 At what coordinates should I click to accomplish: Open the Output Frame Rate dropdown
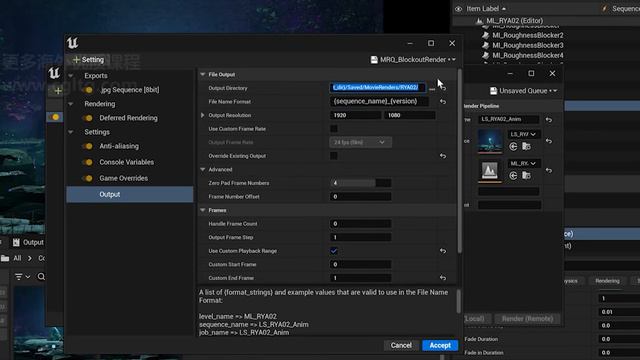tap(360, 142)
